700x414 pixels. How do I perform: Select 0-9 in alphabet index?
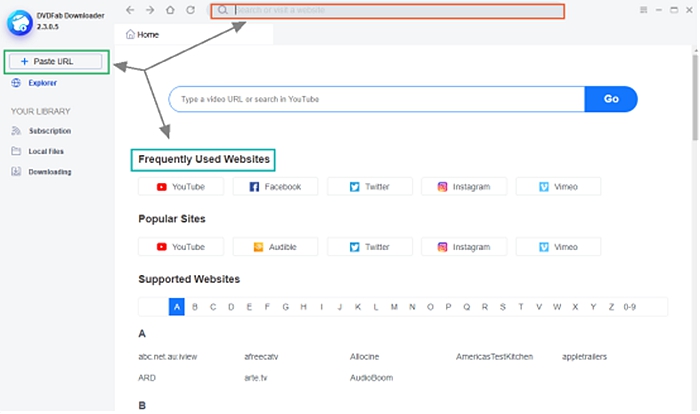pos(629,307)
